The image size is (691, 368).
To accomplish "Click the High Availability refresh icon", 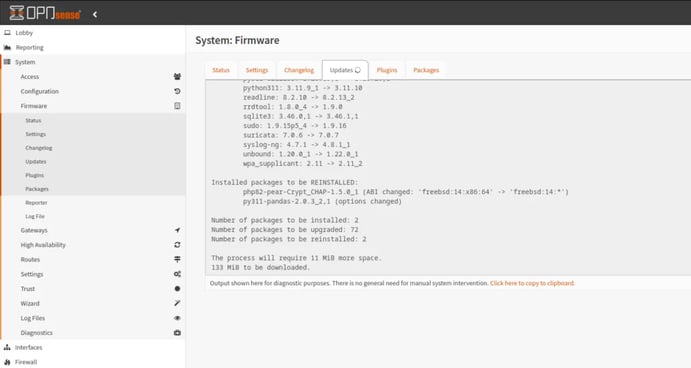I will pos(177,245).
